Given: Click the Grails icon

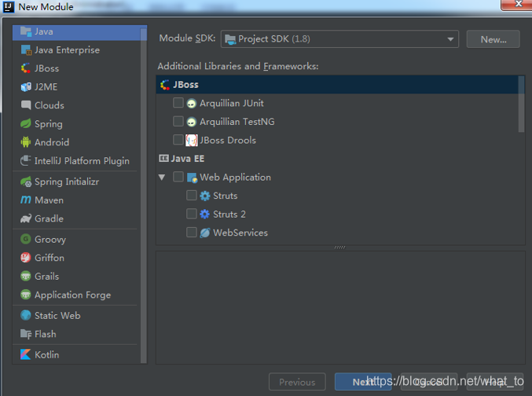Looking at the screenshot, I should 26,276.
